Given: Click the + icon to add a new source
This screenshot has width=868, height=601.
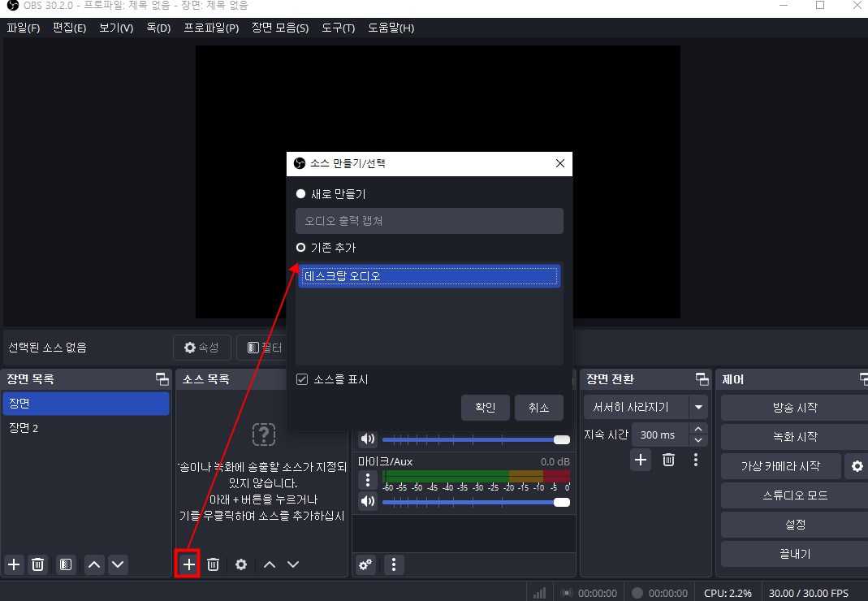Looking at the screenshot, I should coord(187,564).
